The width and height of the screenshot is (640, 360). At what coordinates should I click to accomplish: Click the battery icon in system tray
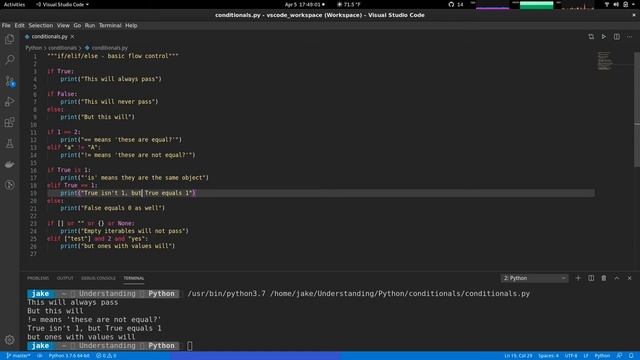tap(626, 4)
